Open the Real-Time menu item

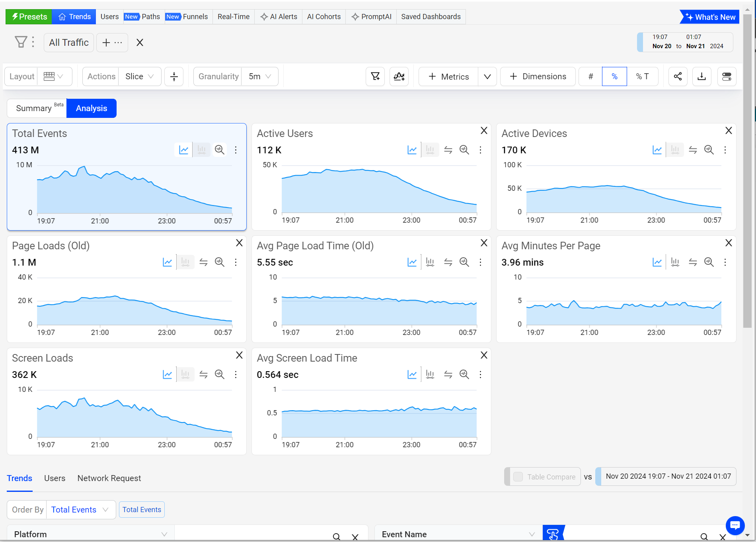[x=234, y=17]
